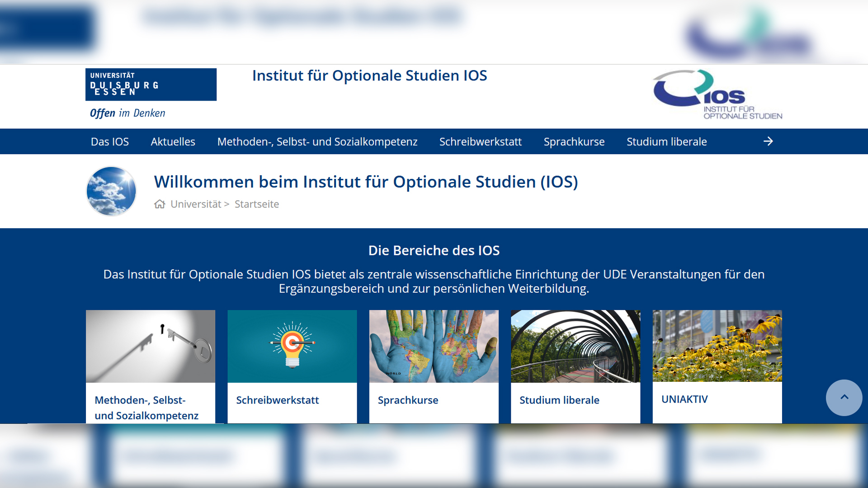Viewport: 868px width, 488px height.
Task: Click the world-map painted hands image
Action: [434, 346]
